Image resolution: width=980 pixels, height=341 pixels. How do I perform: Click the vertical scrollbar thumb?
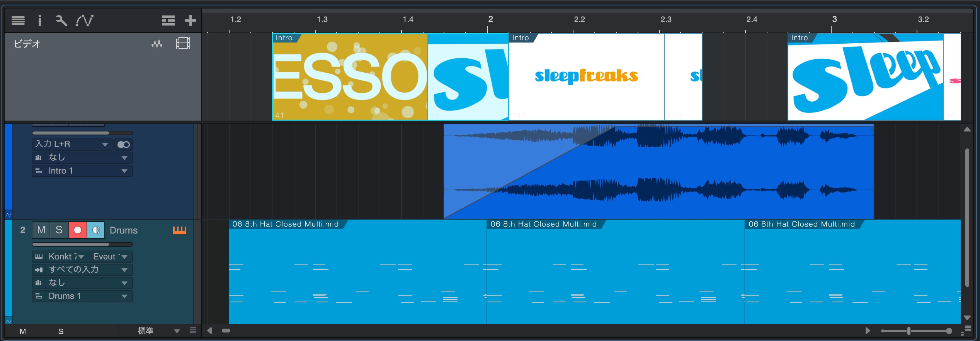click(967, 218)
